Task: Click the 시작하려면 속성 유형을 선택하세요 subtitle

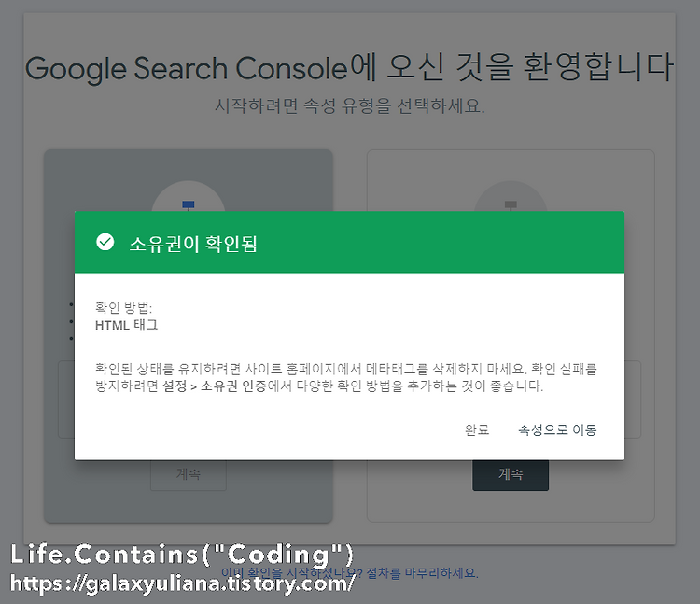Action: tap(350, 106)
